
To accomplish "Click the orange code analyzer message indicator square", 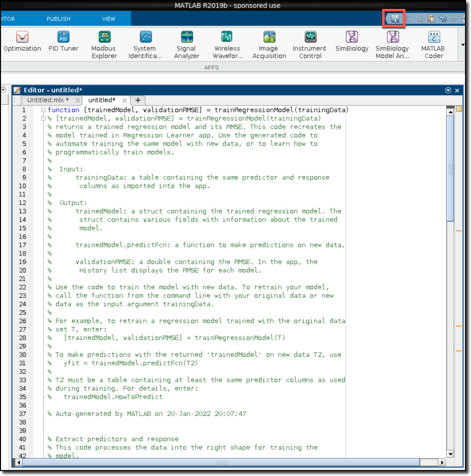I will coord(459,109).
